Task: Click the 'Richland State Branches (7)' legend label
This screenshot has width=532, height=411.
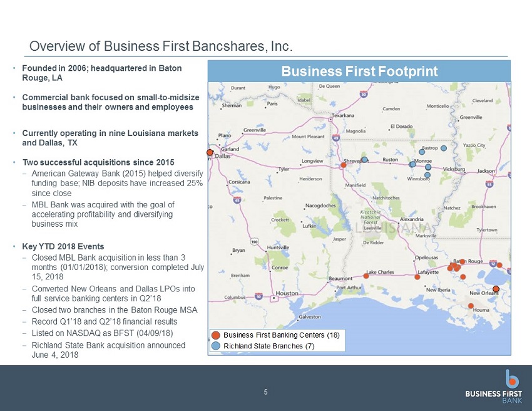Action: 269,346
